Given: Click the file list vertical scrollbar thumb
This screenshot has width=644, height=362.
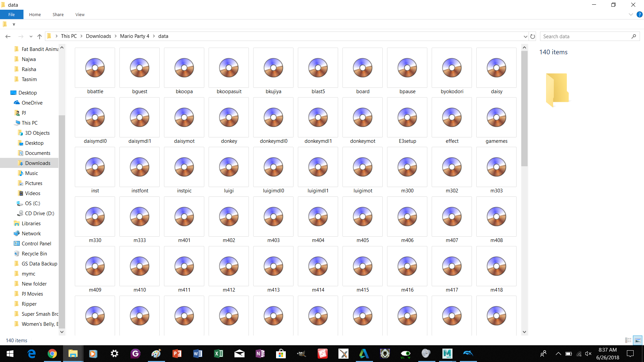Looking at the screenshot, I should coord(524,109).
